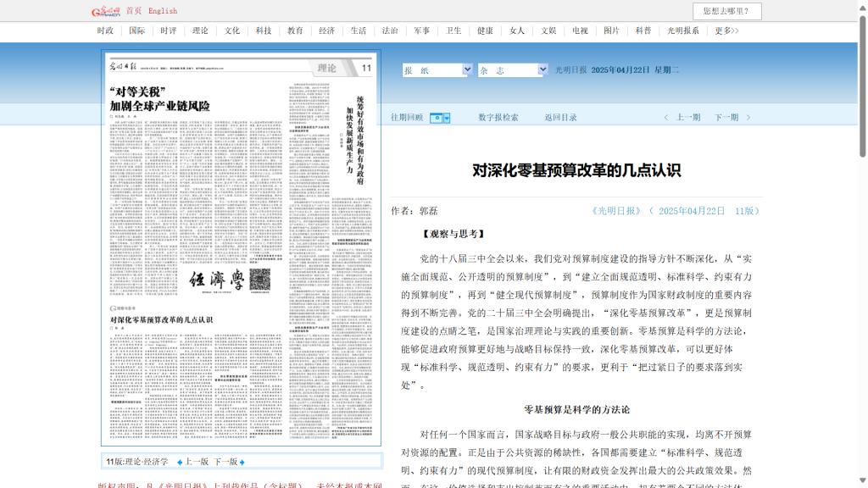
Task: Click the 返回目录 link
Action: 560,118
